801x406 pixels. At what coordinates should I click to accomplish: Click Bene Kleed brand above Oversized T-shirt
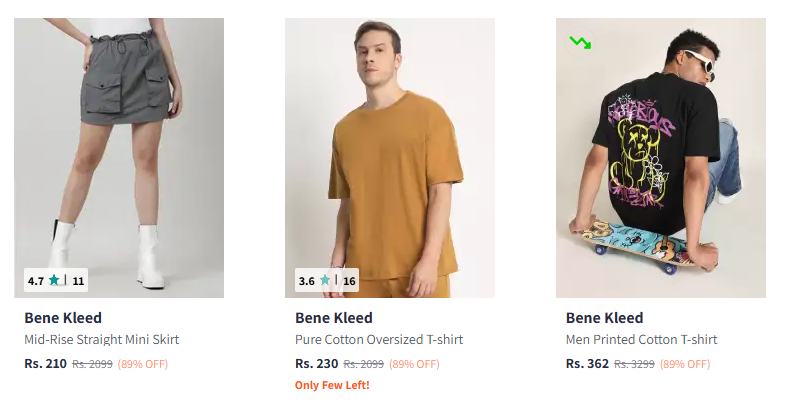(x=334, y=318)
